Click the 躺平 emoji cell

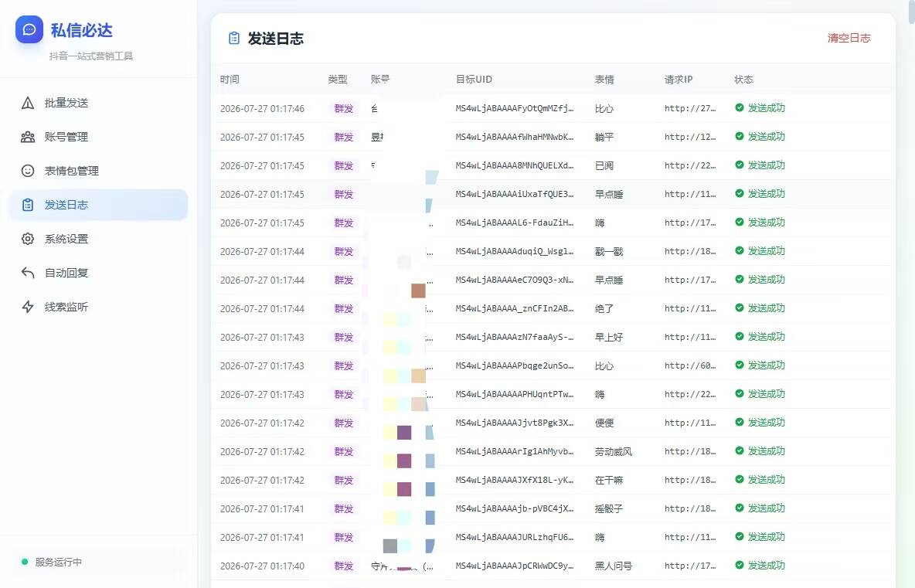pos(604,137)
